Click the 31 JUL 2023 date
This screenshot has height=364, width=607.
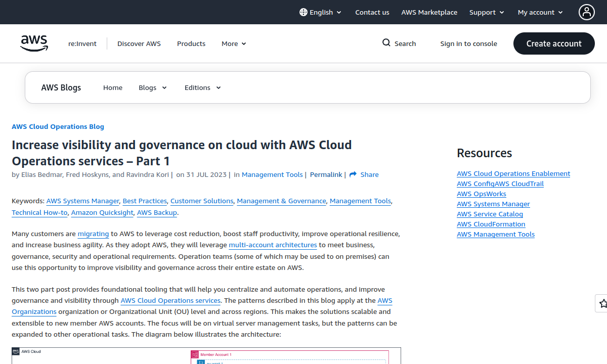point(206,174)
